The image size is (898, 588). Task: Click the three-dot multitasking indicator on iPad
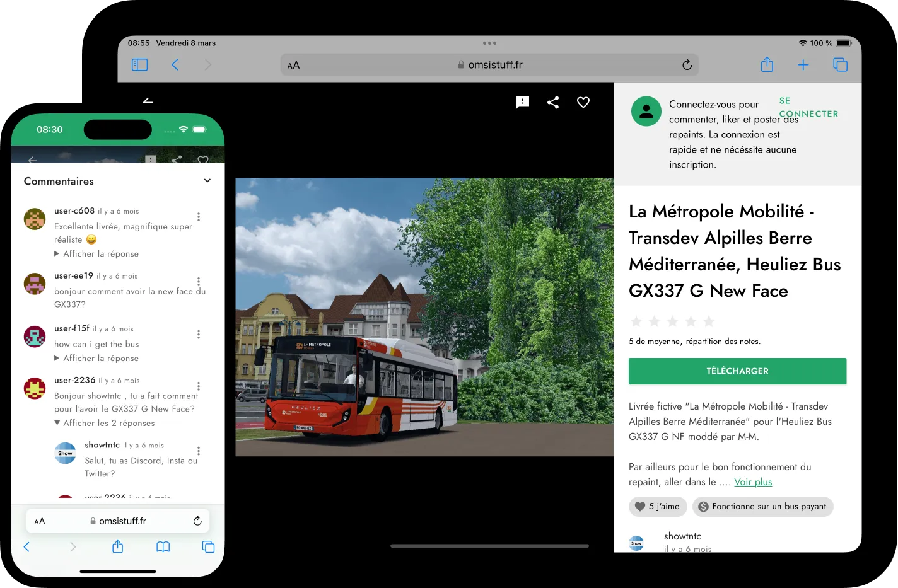(489, 43)
